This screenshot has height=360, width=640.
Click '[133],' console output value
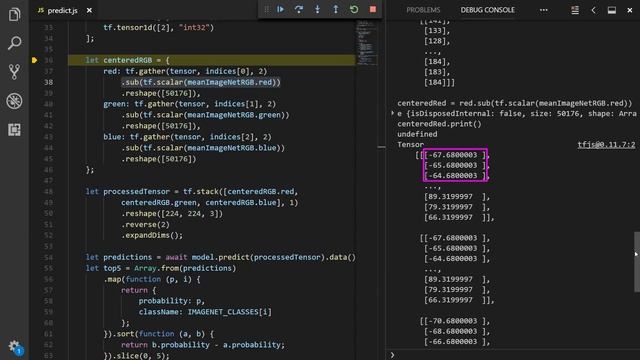pos(437,31)
